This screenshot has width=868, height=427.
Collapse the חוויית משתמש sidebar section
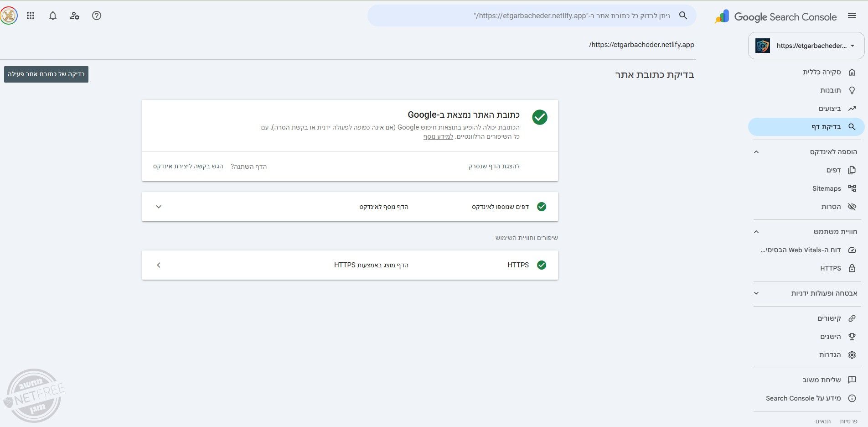[756, 232]
